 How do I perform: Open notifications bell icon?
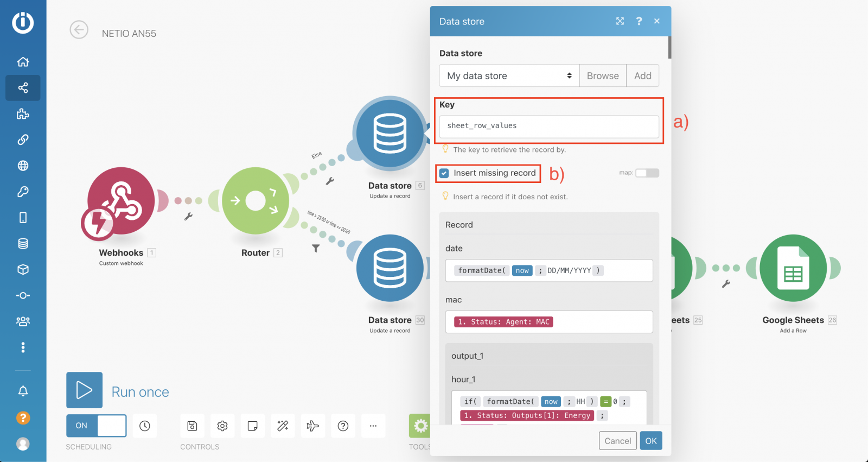pyautogui.click(x=23, y=391)
